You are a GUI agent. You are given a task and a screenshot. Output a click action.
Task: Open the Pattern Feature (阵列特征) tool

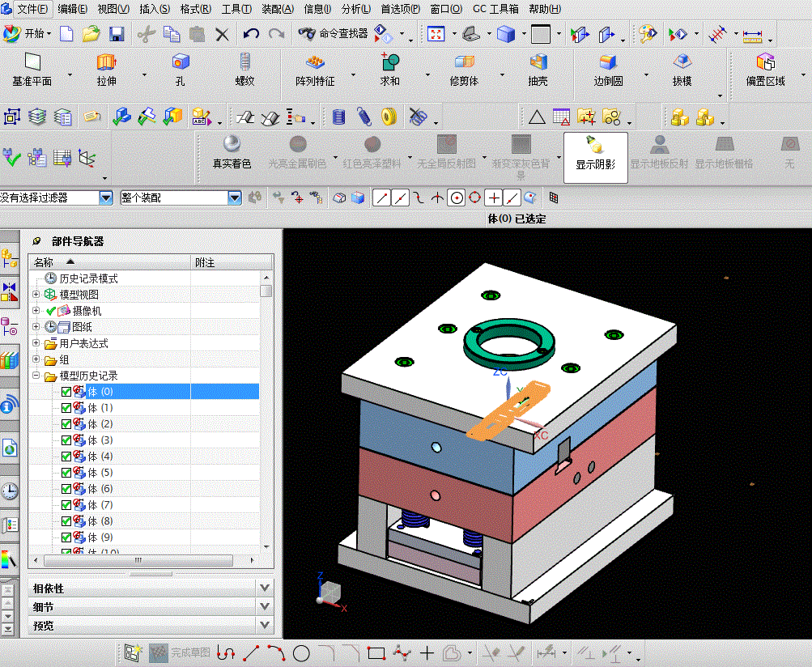[x=315, y=62]
